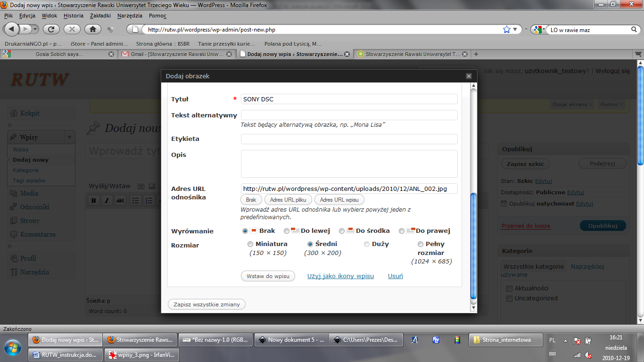The height and width of the screenshot is (362, 644).
Task: Switch to the Gmail tab
Action: point(177,54)
